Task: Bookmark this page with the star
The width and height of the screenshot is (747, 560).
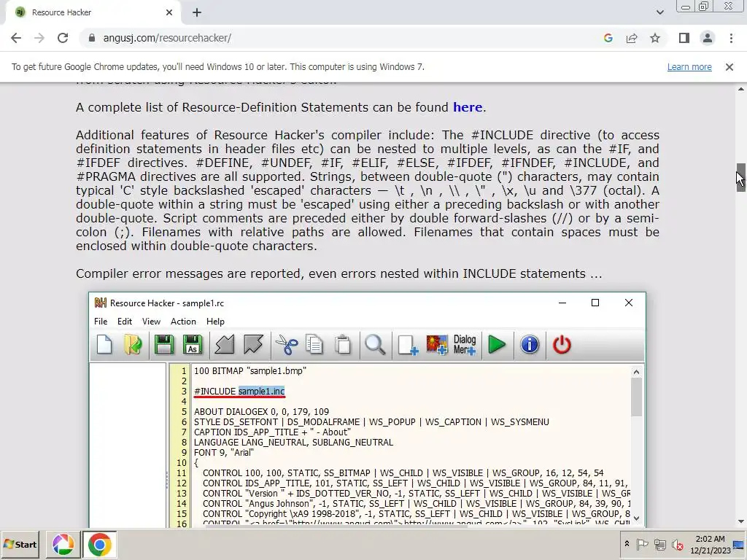Action: [655, 38]
